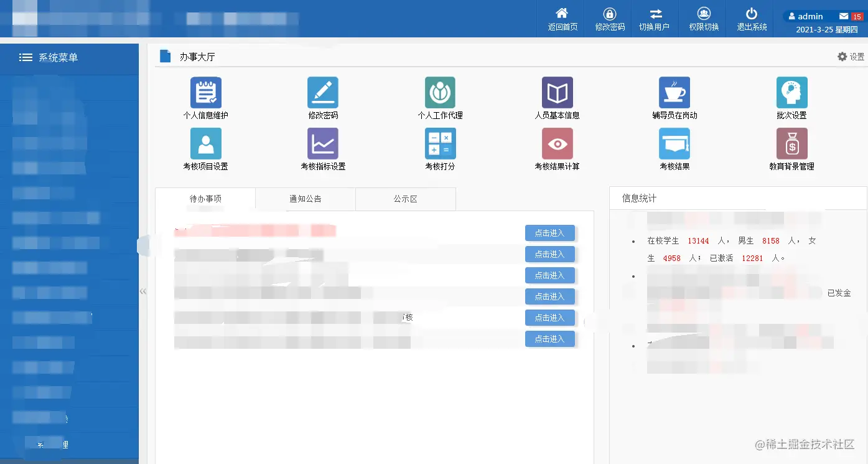The height and width of the screenshot is (464, 868).
Task: Open 考核打分 calculator icon
Action: (440, 144)
